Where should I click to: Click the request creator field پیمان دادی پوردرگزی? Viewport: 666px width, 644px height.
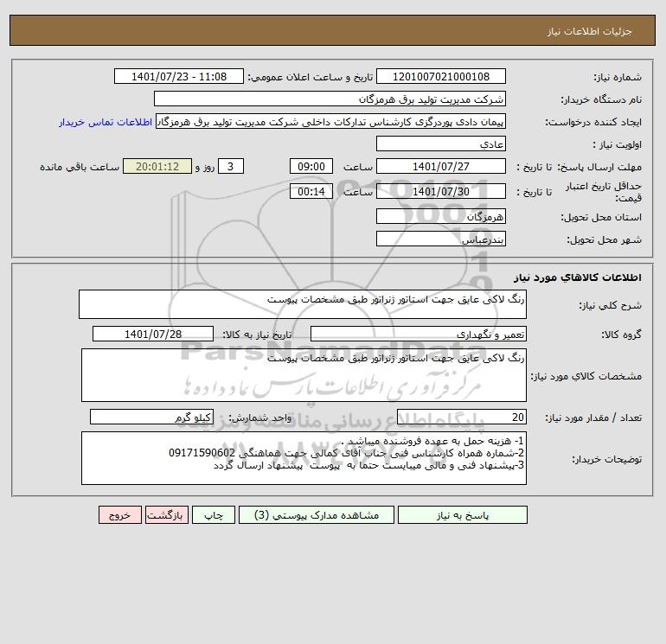coord(331,121)
